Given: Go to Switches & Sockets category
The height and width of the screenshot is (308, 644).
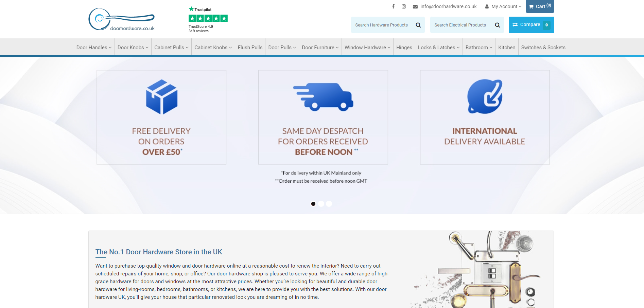Looking at the screenshot, I should tap(543, 48).
